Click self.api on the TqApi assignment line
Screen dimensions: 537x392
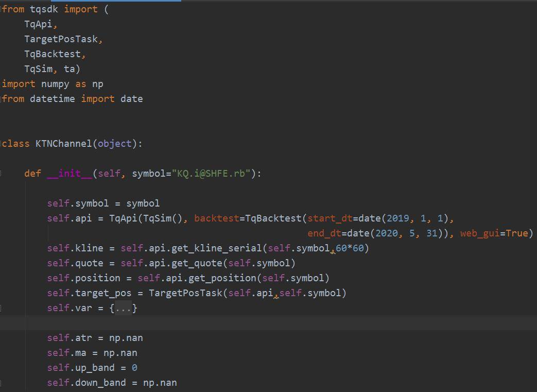tap(70, 218)
